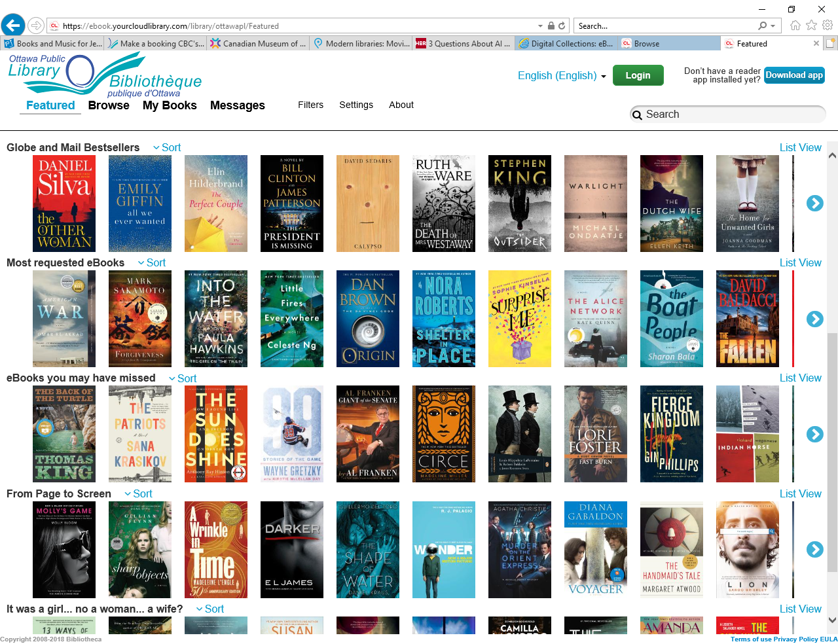Open the Terms of use link
838x644 pixels.
(x=751, y=639)
